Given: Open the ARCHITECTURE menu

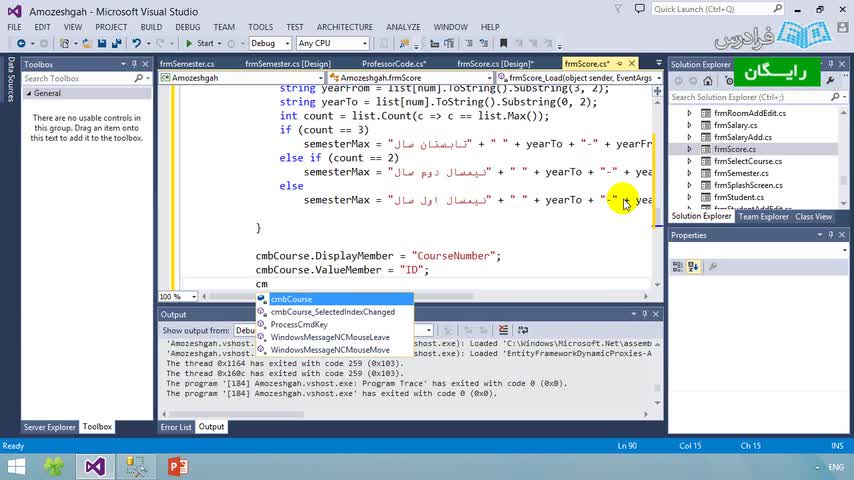Looking at the screenshot, I should pos(345,27).
